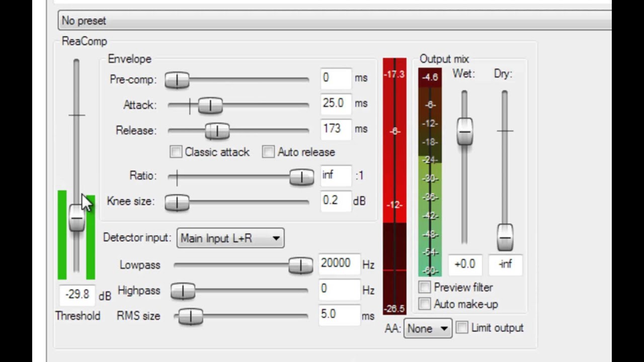Open the "No preset" preset dropdown
Image resolution: width=644 pixels, height=362 pixels.
pyautogui.click(x=335, y=21)
